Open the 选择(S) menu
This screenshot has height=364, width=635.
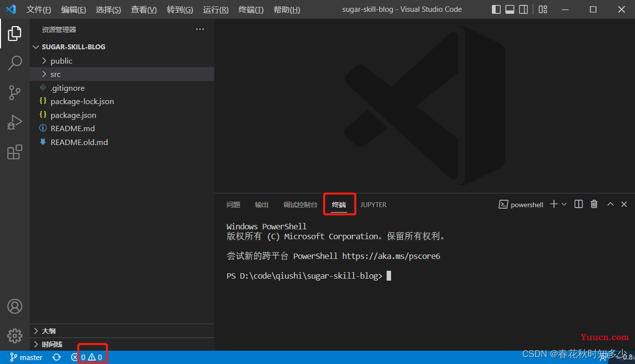click(108, 9)
